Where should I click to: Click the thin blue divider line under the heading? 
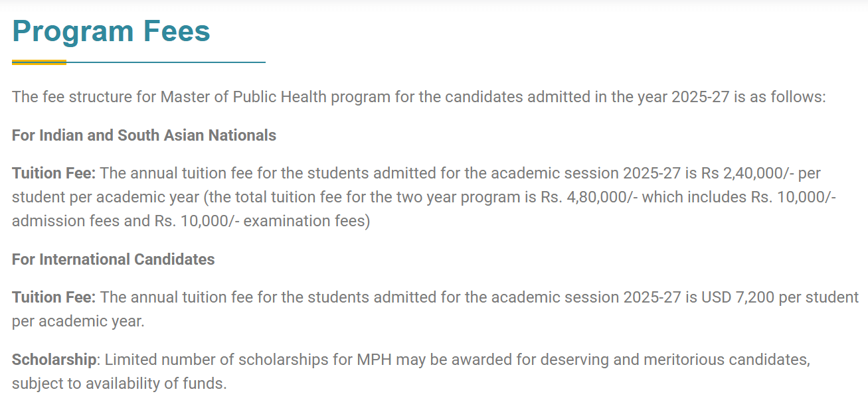coord(166,62)
